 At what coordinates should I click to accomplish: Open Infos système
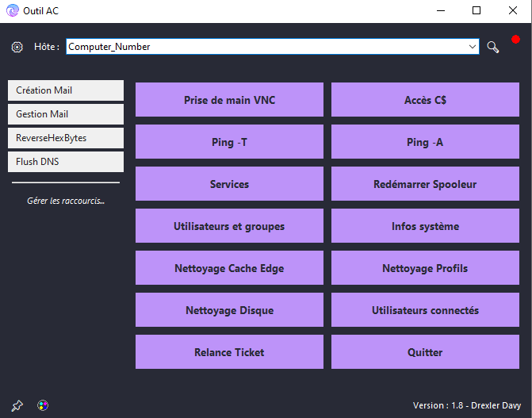425,226
